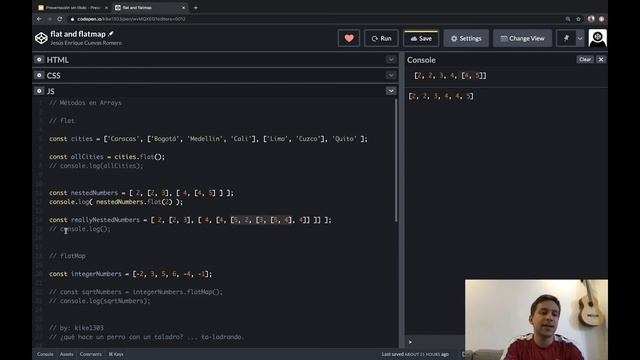640x360 pixels.
Task: Bookmark page with star icon
Action: (x=578, y=19)
